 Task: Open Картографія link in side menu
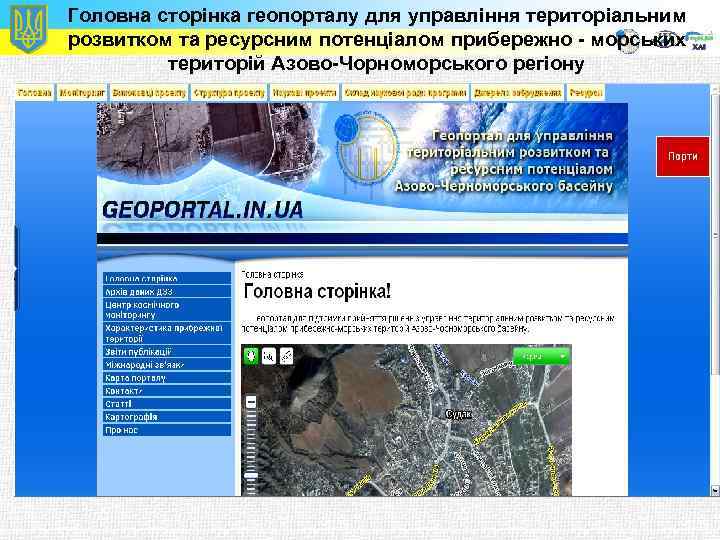(x=167, y=417)
